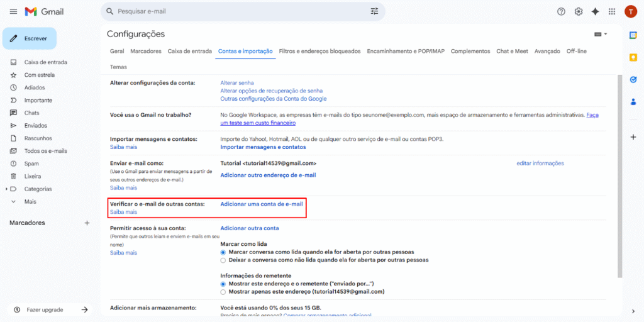Create new label with plus icon
This screenshot has width=644, height=322.
coord(87,223)
